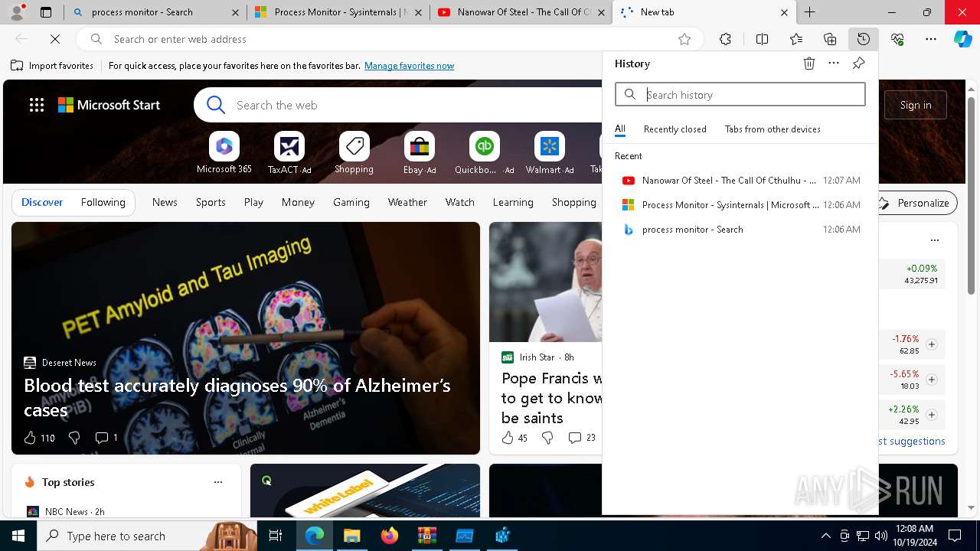980x551 pixels.
Task: Show Tabs from other devices
Action: click(773, 129)
